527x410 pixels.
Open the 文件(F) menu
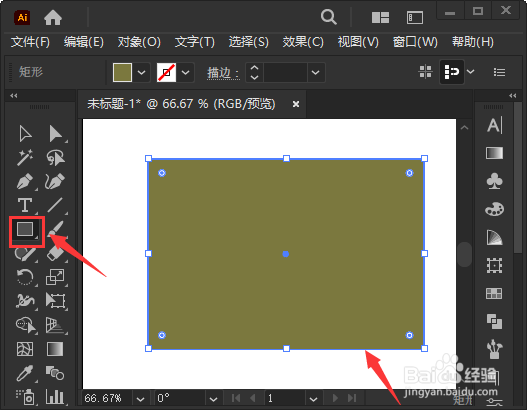[x=30, y=42]
